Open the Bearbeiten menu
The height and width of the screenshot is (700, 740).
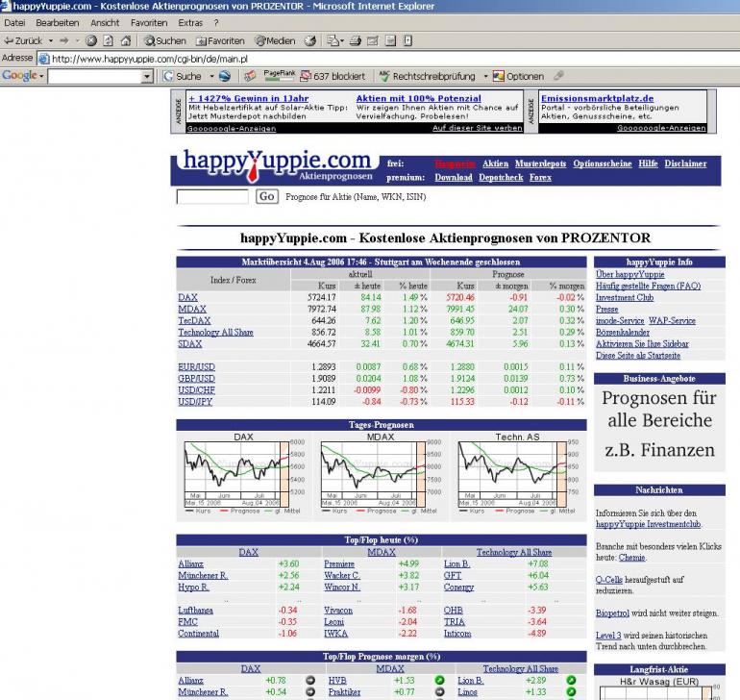[58, 23]
